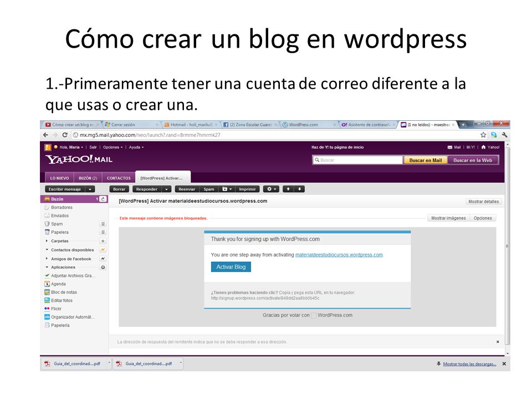Open the Responder dropdown arrow
Screen dimensions: 532x399
point(166,190)
